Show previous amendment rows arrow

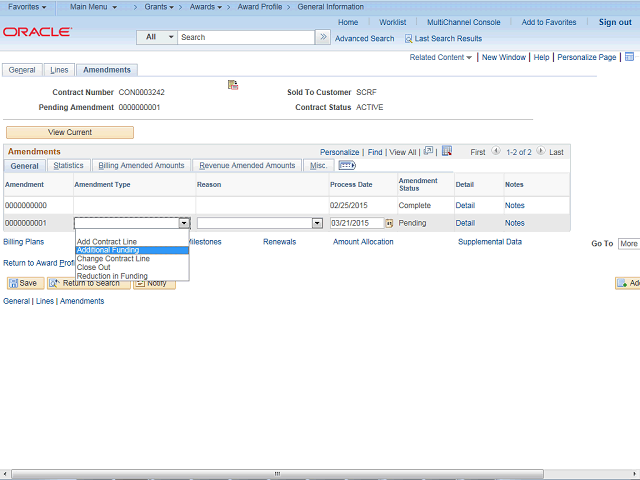(x=496, y=151)
